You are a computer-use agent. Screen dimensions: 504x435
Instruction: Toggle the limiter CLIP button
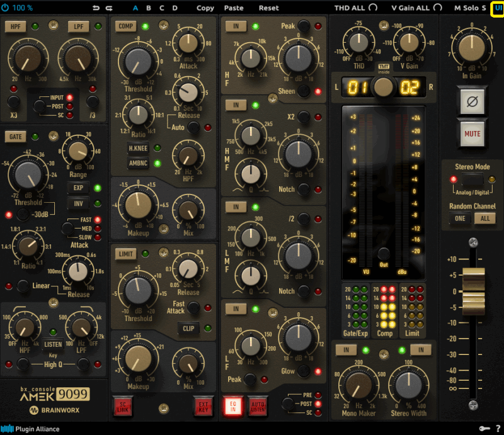(x=188, y=329)
